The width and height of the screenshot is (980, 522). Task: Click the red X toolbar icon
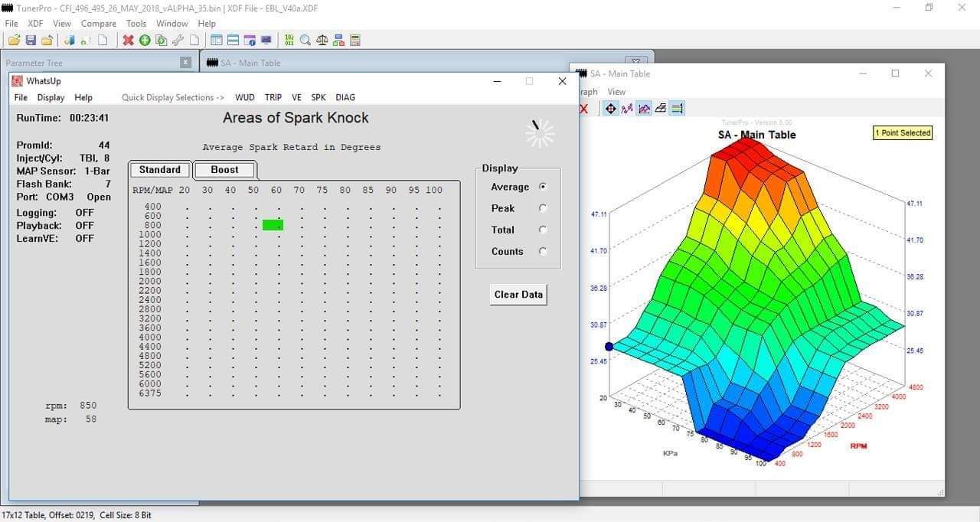pyautogui.click(x=128, y=40)
